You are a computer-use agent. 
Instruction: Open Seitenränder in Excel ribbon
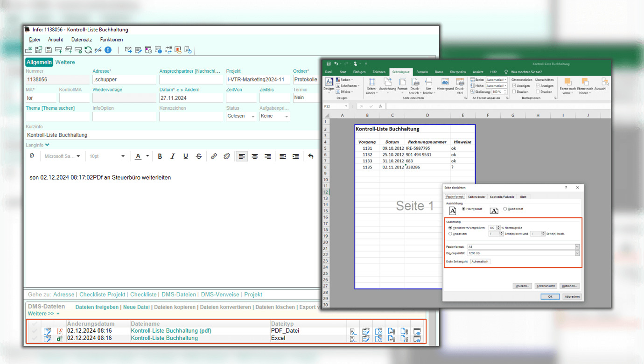[x=371, y=85]
